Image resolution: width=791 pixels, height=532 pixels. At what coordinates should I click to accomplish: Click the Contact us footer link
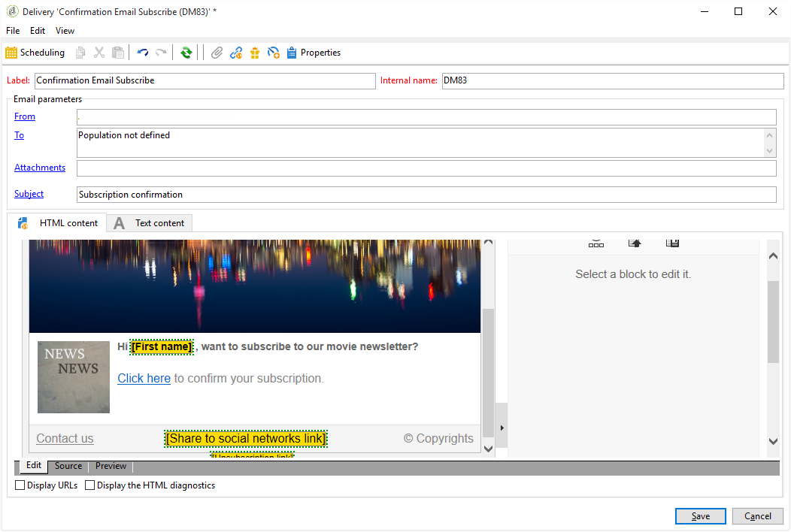[65, 438]
